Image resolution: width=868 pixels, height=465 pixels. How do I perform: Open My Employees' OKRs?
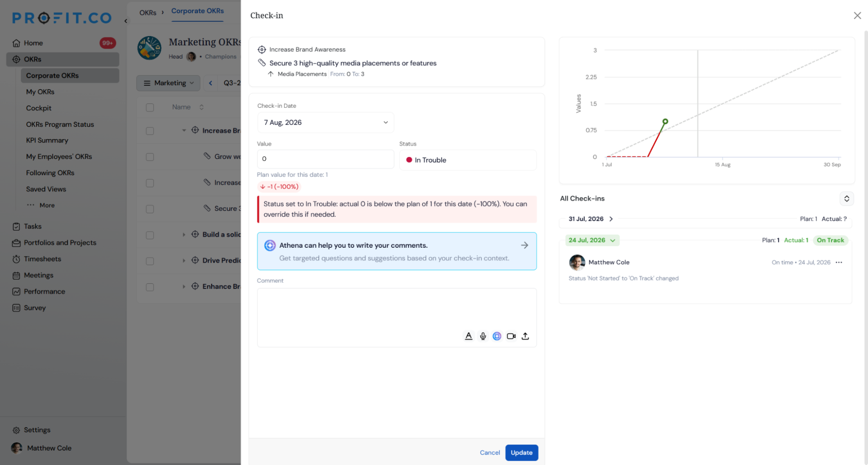(59, 156)
